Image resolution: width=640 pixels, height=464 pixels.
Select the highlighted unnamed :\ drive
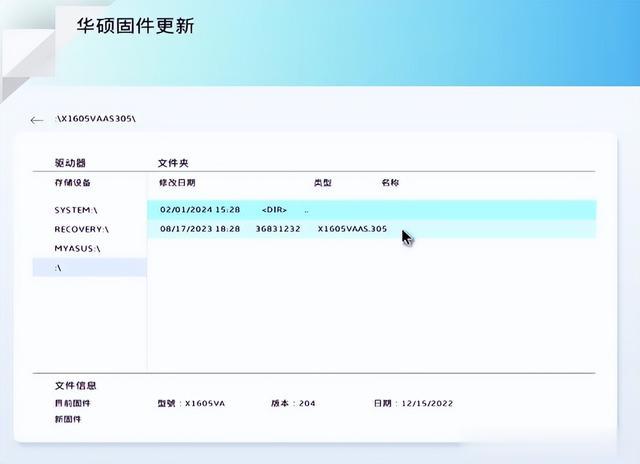click(x=89, y=268)
